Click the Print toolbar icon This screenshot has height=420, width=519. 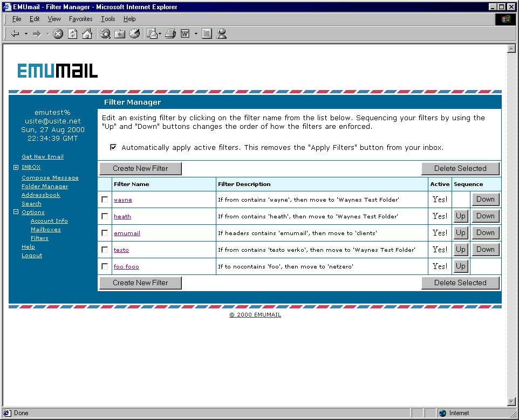pos(170,33)
